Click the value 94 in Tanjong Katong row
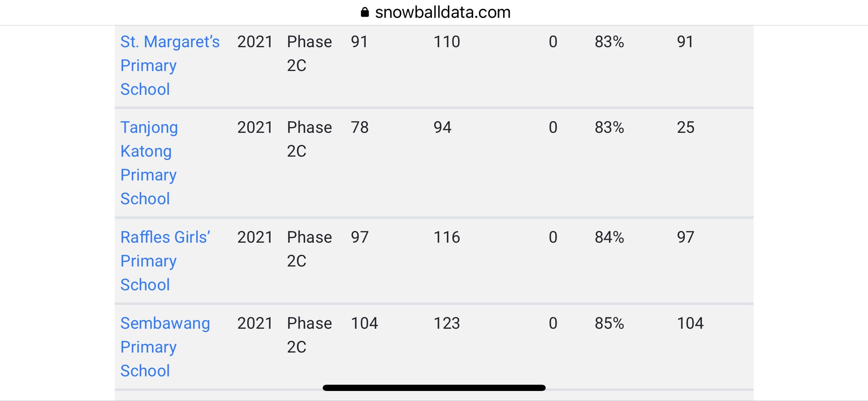This screenshot has width=868, height=401. coord(443,127)
